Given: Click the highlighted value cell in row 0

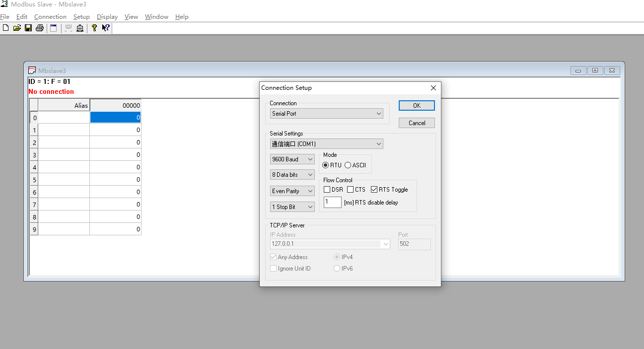Looking at the screenshot, I should pyautogui.click(x=115, y=118).
